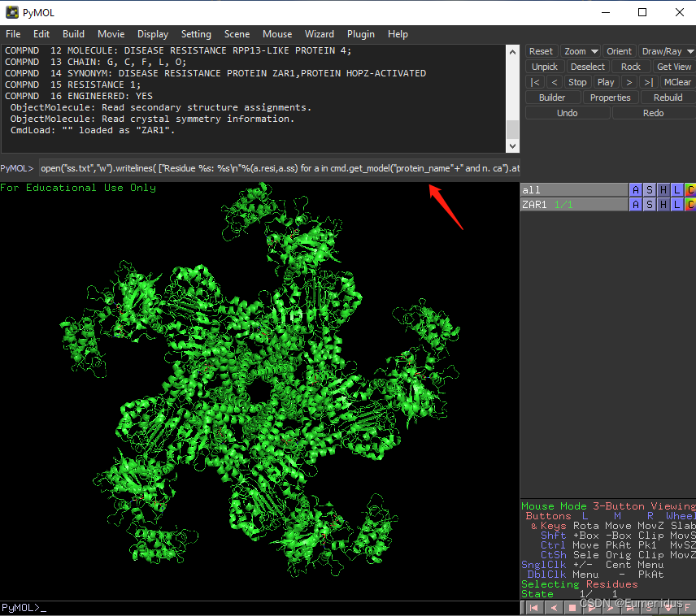
Task: Open the Scene menu
Action: [237, 34]
